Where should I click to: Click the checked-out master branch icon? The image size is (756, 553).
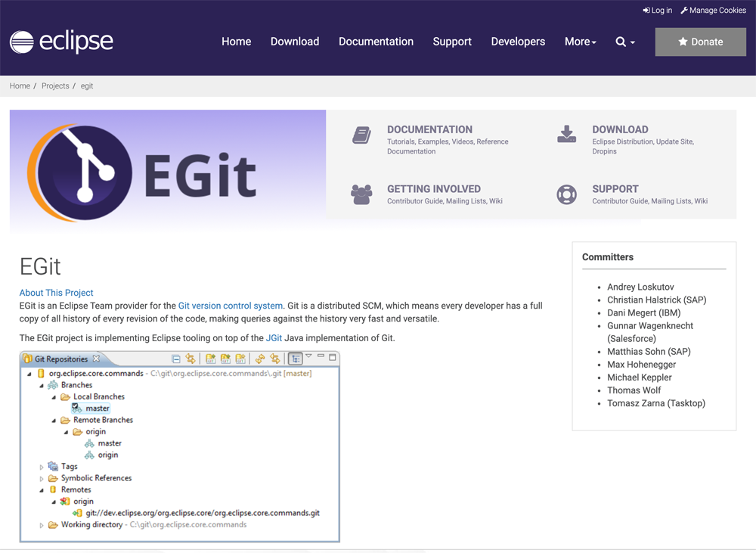(x=76, y=409)
